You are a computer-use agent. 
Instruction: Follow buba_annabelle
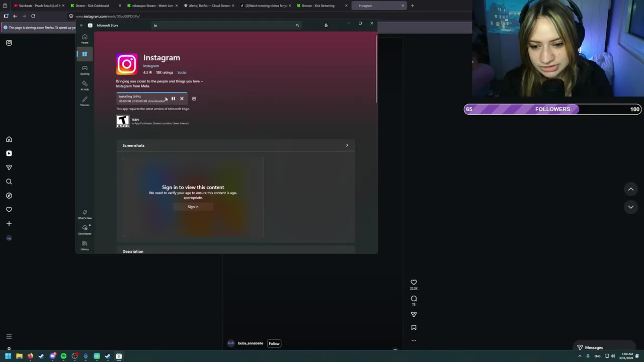point(274,343)
